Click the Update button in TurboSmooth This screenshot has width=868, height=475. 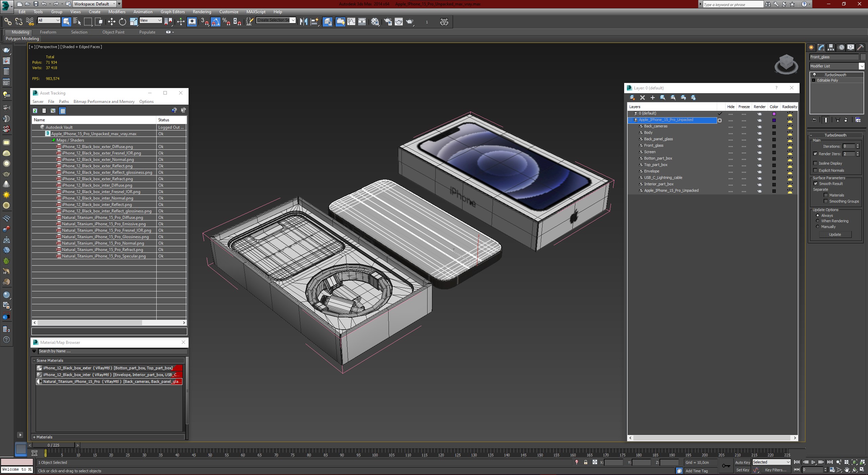[x=835, y=234]
